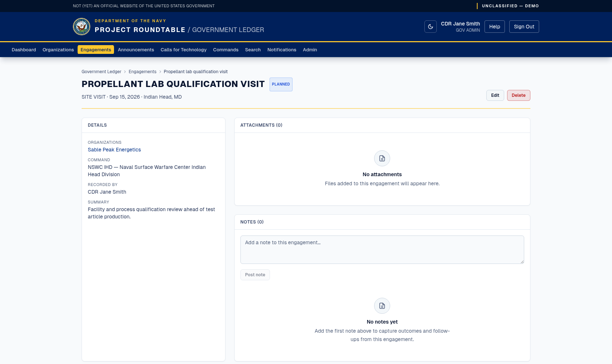Screen dimensions: 612x364
Task: Select the Engagements nav tab
Action: (96, 50)
